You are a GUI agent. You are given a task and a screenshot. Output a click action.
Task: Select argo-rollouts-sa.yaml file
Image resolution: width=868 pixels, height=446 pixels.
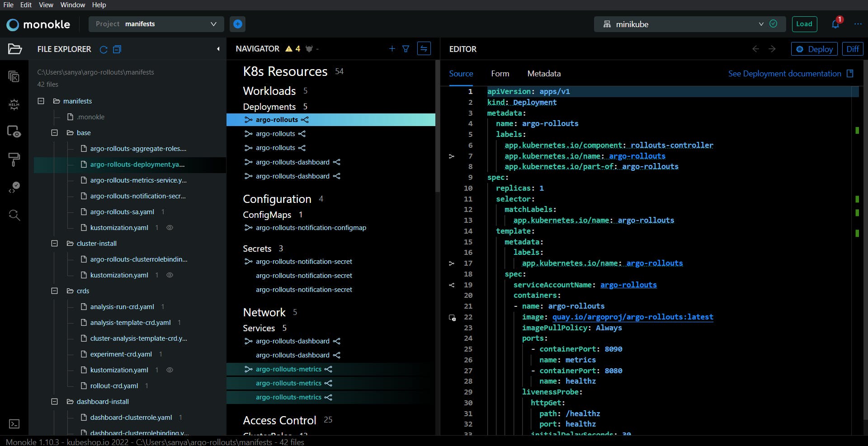pyautogui.click(x=122, y=212)
